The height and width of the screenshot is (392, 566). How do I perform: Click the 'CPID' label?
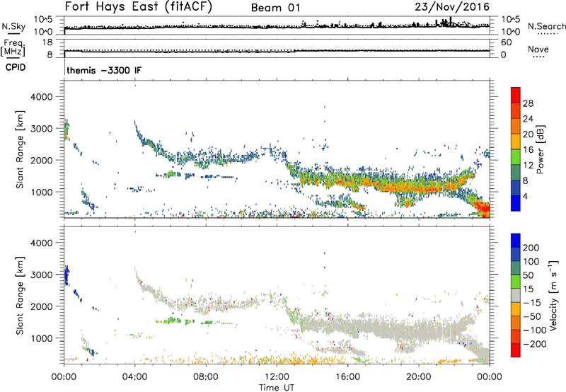click(16, 67)
